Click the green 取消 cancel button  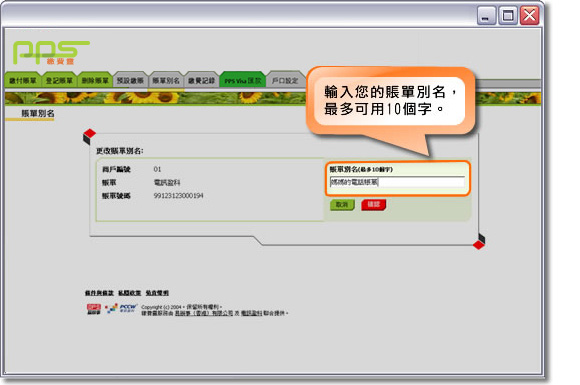(x=342, y=205)
